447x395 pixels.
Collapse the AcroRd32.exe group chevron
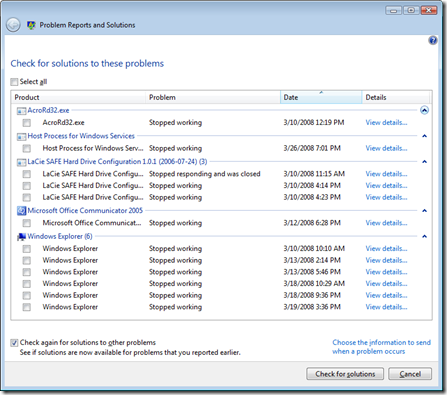click(x=424, y=110)
